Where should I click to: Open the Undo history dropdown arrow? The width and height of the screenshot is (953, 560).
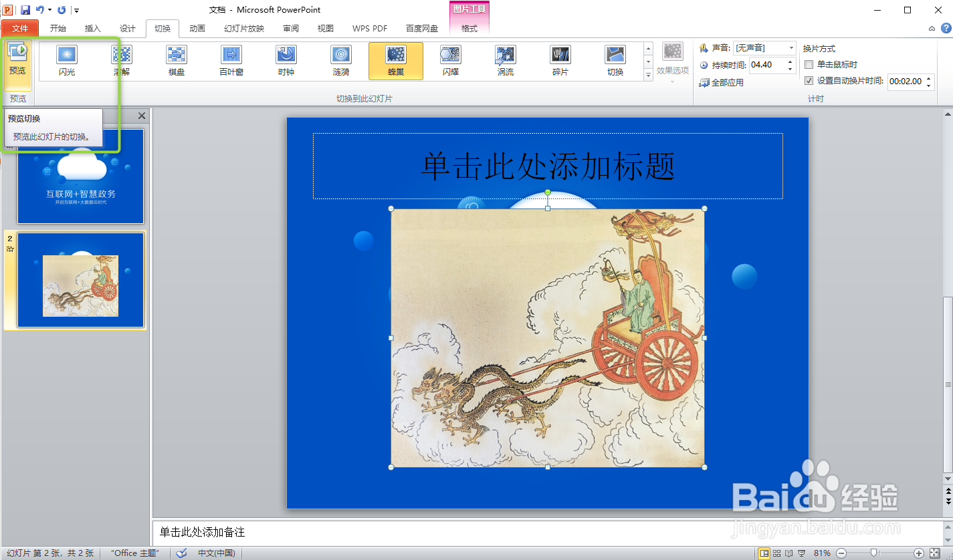point(49,10)
